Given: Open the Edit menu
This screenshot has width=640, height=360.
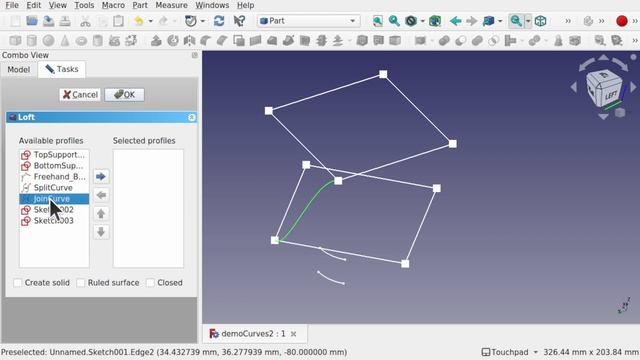Looking at the screenshot, I should pos(33,5).
